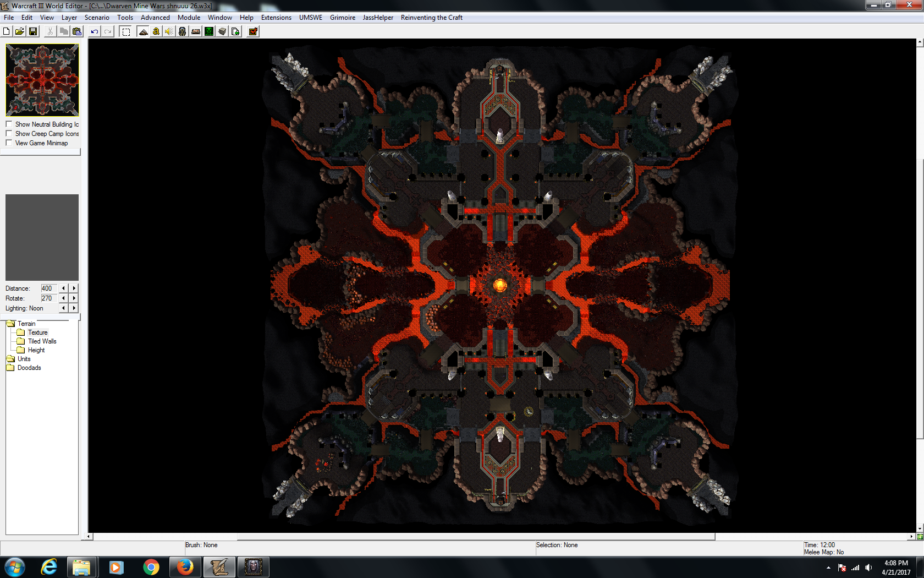Open a map using the folder icon
The image size is (924, 578).
[x=20, y=31]
